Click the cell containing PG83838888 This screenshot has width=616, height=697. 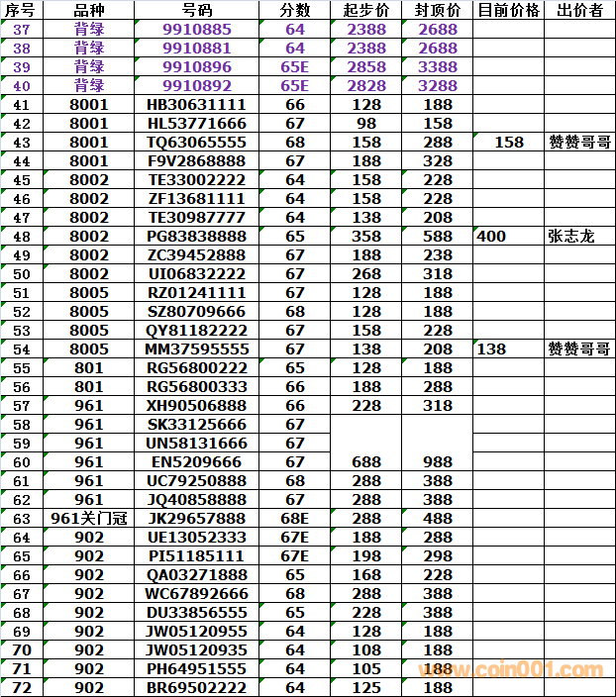[196, 237]
